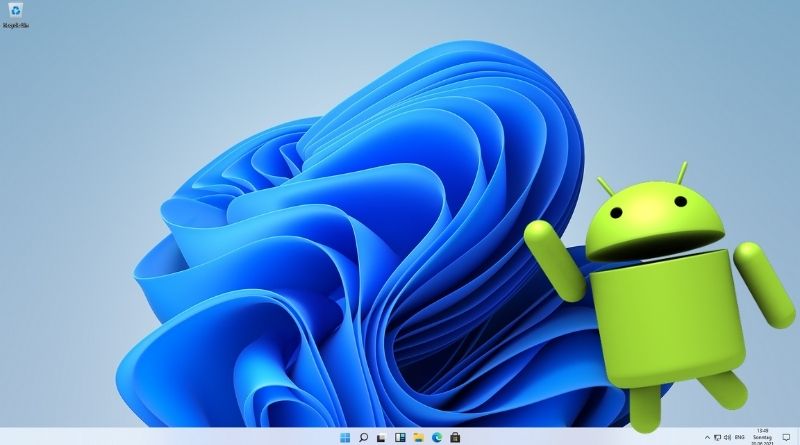Switch input language ENG indicator
This screenshot has width=800, height=445.
pyautogui.click(x=739, y=437)
